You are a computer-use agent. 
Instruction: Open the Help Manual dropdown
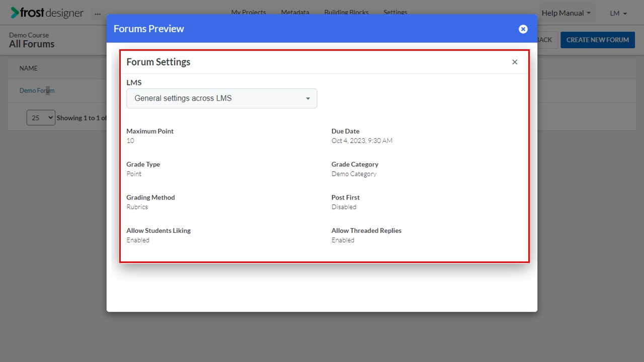pos(567,13)
